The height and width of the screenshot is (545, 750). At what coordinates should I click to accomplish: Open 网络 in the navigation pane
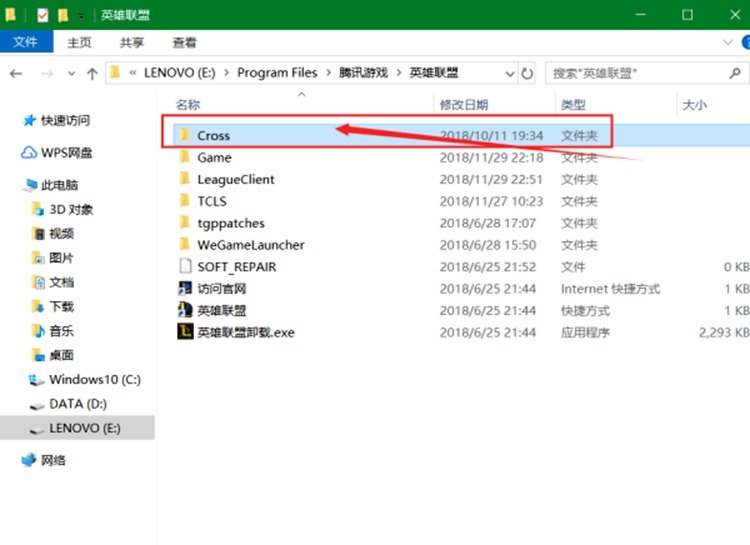[53, 460]
